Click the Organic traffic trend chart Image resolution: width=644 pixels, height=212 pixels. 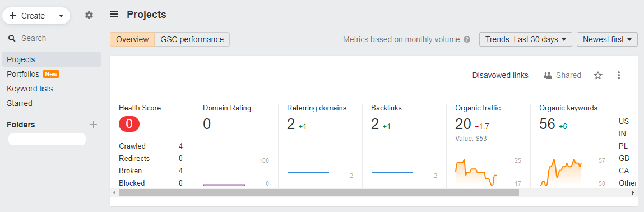click(x=476, y=172)
